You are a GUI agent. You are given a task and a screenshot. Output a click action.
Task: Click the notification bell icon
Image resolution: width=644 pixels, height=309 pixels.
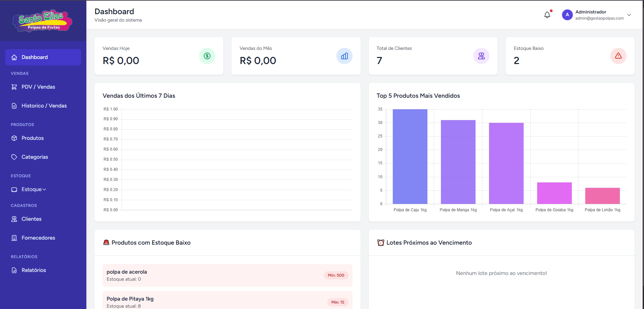tap(547, 15)
